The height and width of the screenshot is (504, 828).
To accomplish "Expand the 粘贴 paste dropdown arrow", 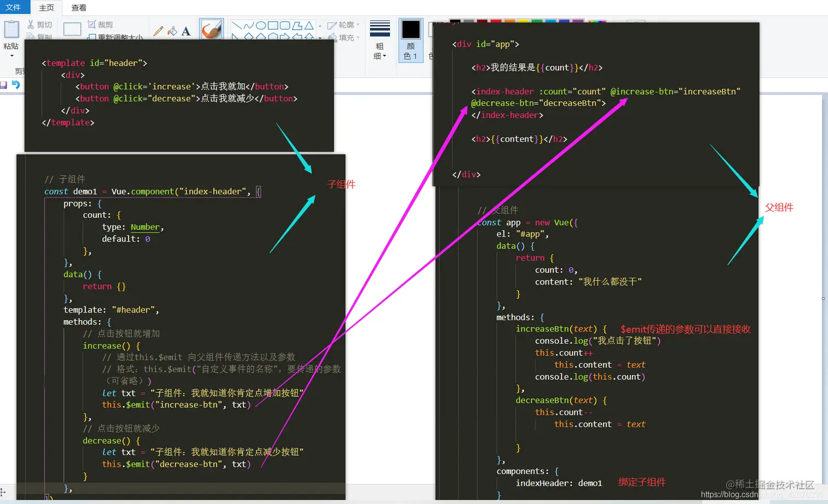I will coord(11,56).
